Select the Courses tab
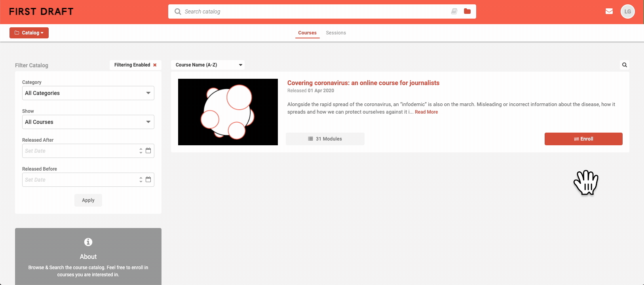 pyautogui.click(x=307, y=33)
